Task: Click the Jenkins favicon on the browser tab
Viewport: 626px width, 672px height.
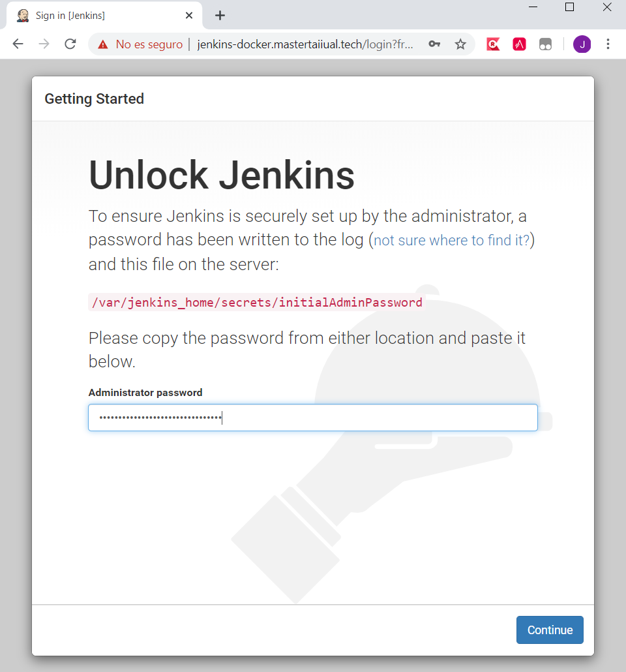Action: click(x=22, y=15)
